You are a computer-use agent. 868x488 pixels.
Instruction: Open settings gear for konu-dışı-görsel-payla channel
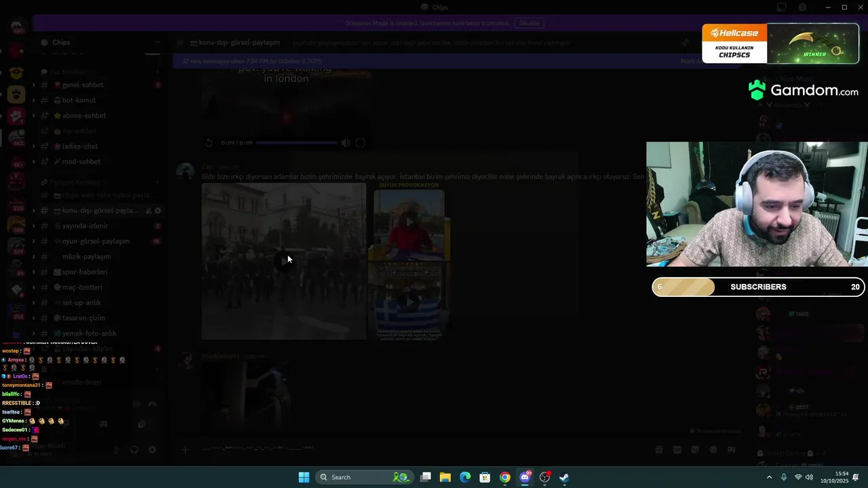[158, 211]
